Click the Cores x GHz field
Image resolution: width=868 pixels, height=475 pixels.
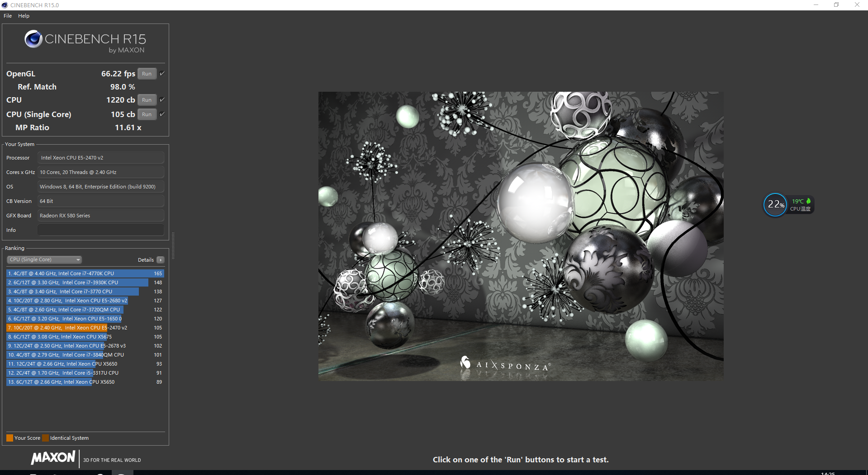click(x=100, y=172)
